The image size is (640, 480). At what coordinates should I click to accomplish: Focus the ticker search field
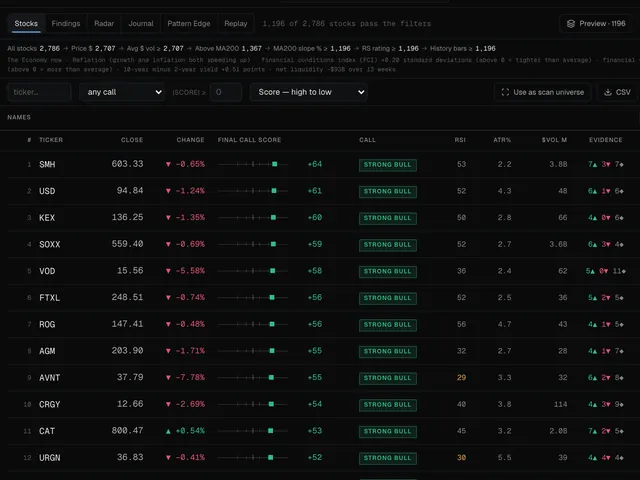39,92
